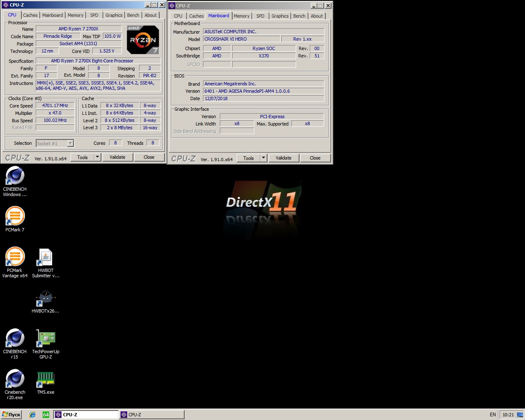Switch to Caches tab in left CPU-Z window
Screen dimensions: 525x420
tap(30, 15)
